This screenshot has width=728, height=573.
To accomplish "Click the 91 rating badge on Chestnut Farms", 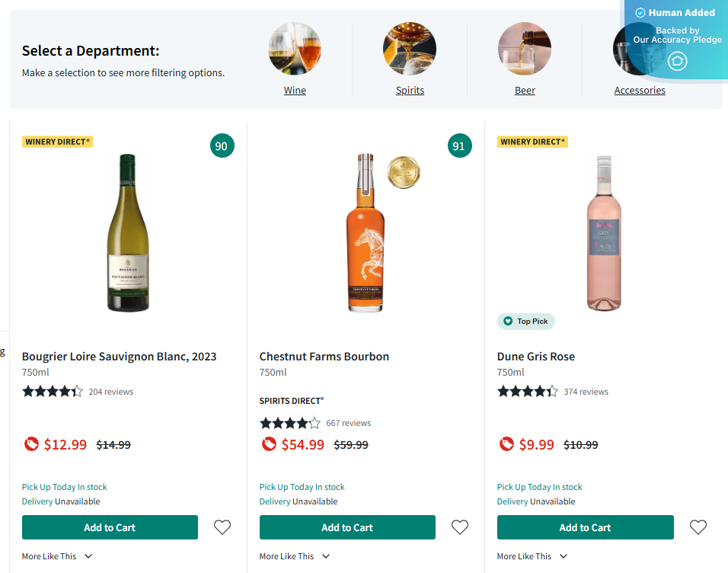I will [x=460, y=146].
